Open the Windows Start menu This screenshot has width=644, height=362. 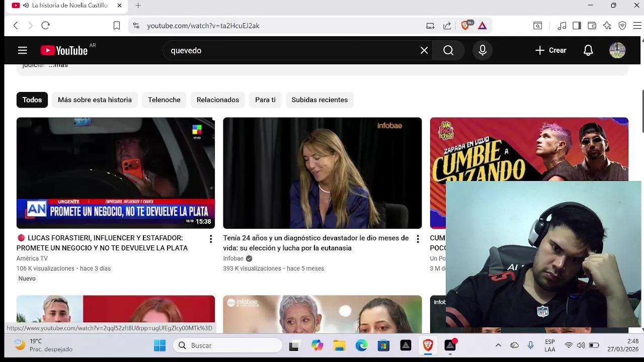(159, 345)
